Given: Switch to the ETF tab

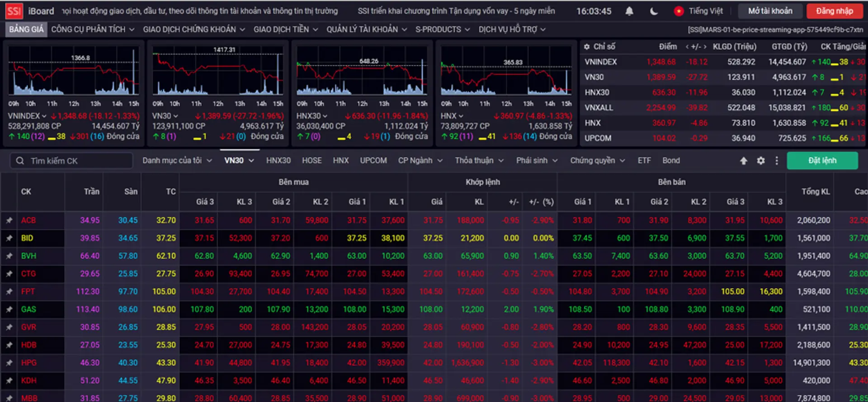Looking at the screenshot, I should 644,161.
